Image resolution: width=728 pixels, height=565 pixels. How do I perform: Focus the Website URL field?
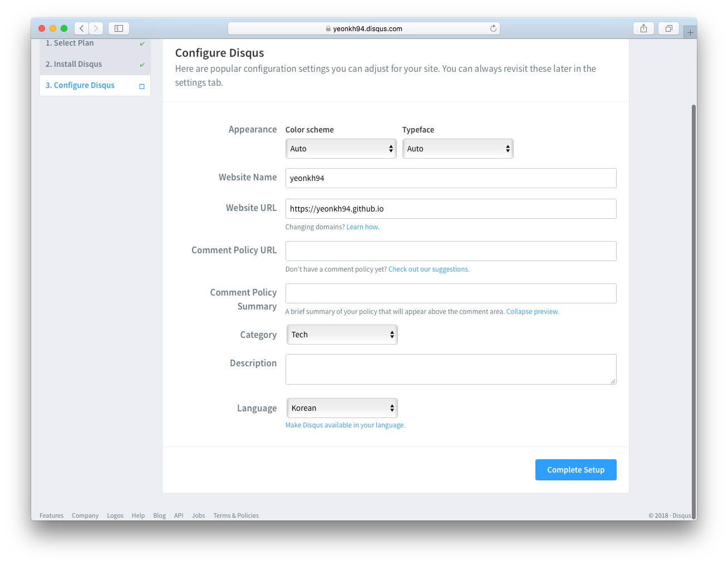point(451,209)
